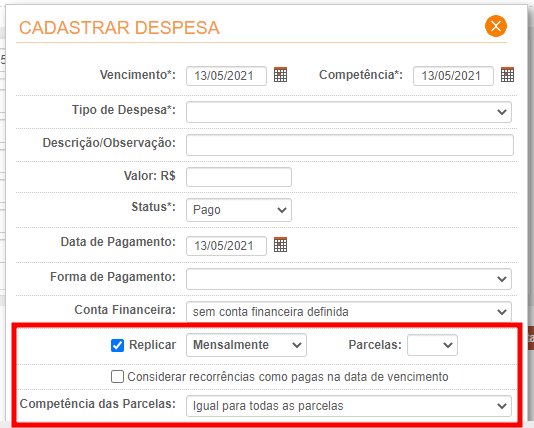Open calendar icon beside Data de Pagamento
This screenshot has width=534, height=428.
[280, 244]
